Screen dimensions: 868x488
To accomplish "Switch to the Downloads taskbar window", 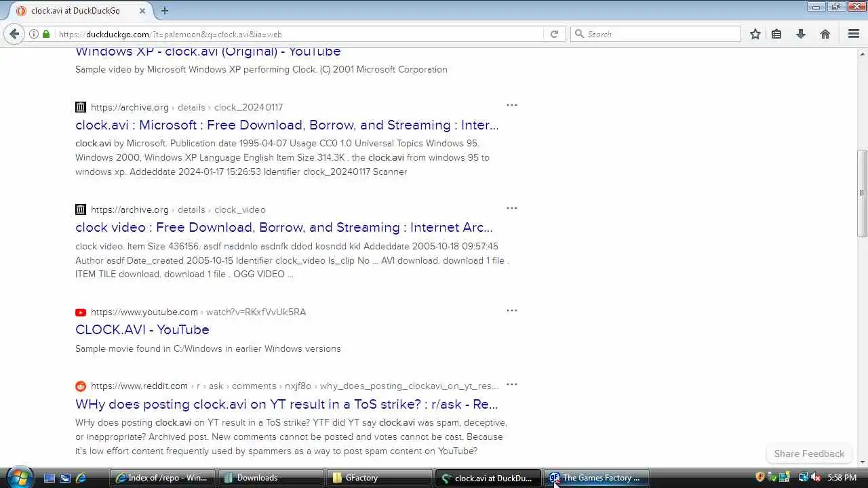I will click(x=271, y=478).
